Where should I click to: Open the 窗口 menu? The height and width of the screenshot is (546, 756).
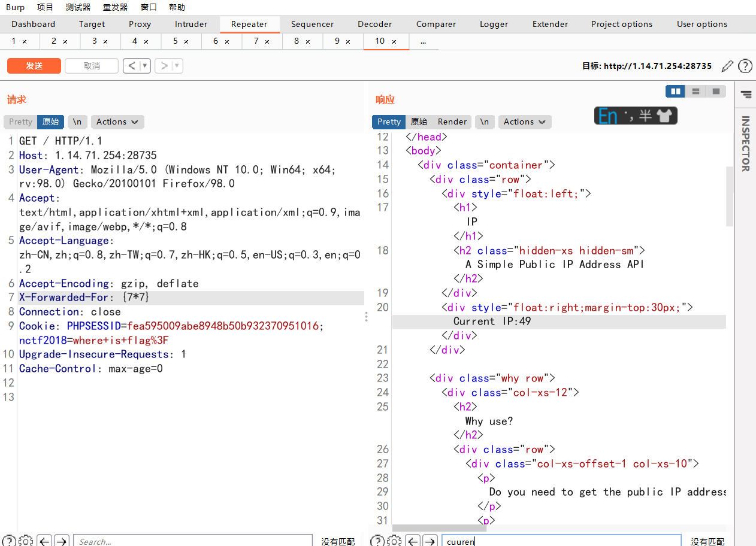pos(149,7)
